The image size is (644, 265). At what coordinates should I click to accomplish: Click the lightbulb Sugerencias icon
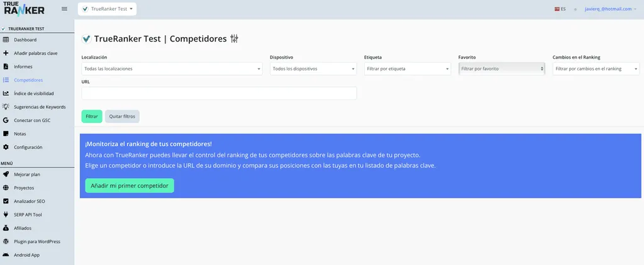point(6,106)
